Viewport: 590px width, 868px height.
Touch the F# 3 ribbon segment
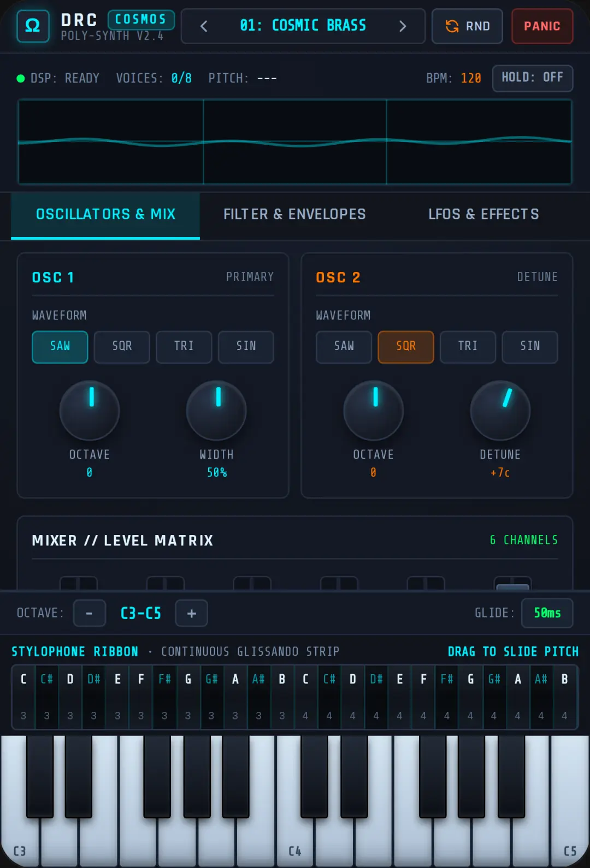(x=164, y=697)
